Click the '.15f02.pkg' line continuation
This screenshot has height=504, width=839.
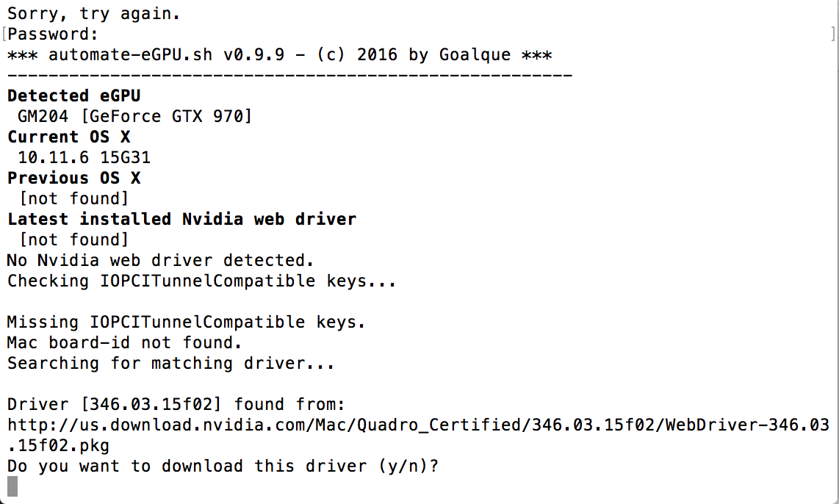(58, 446)
